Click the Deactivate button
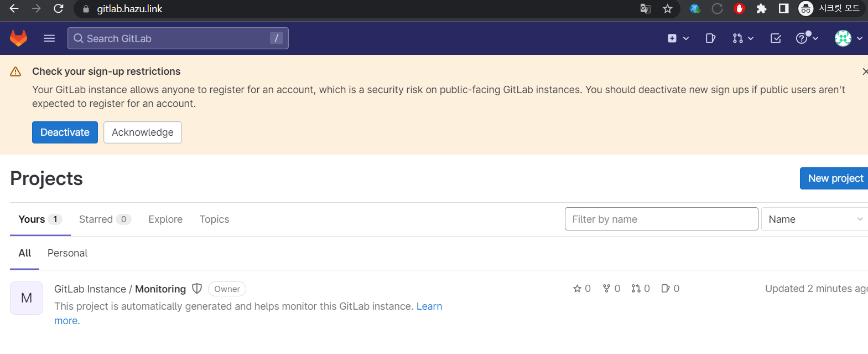 pyautogui.click(x=65, y=132)
